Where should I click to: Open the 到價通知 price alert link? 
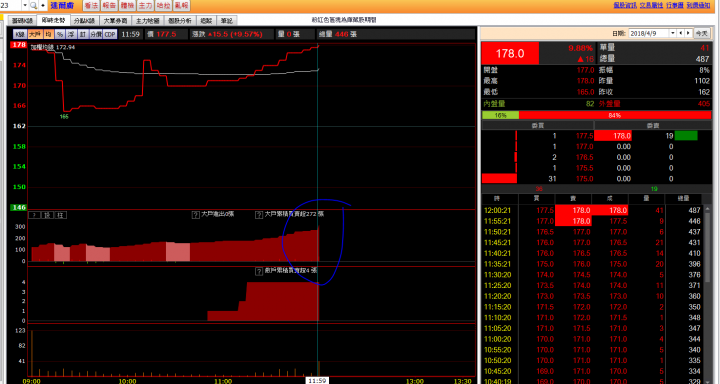[x=698, y=5]
